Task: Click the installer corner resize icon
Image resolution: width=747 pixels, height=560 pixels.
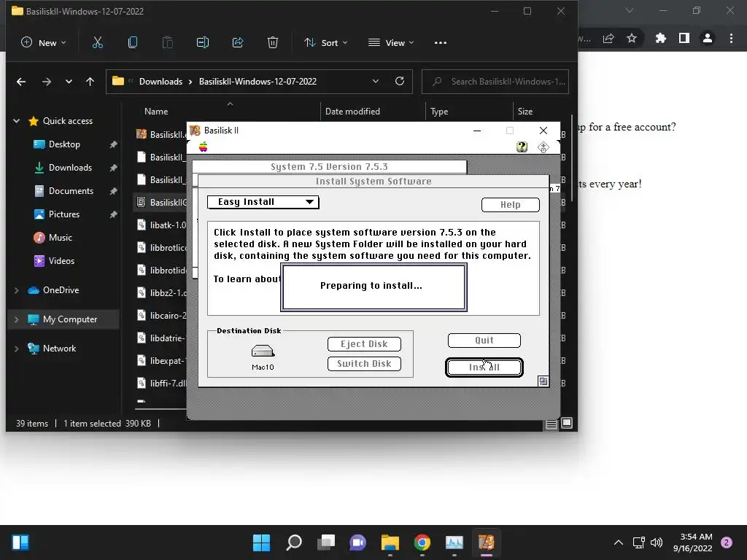Action: click(543, 381)
